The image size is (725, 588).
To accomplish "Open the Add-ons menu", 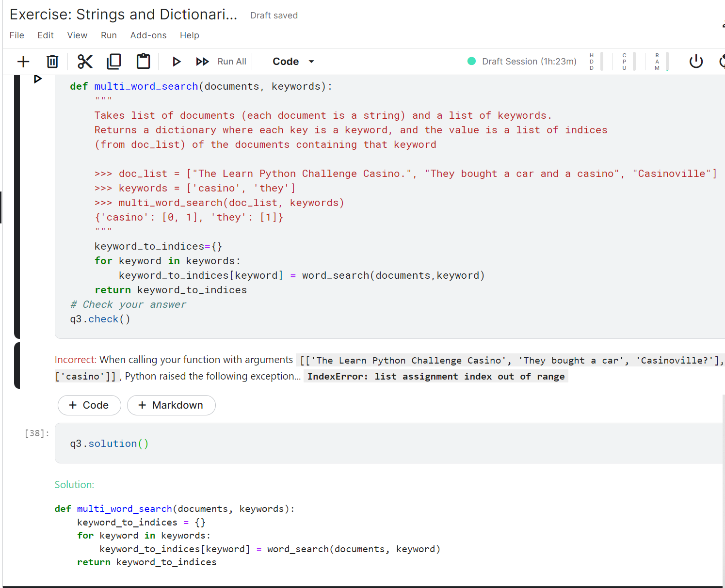I will click(148, 35).
